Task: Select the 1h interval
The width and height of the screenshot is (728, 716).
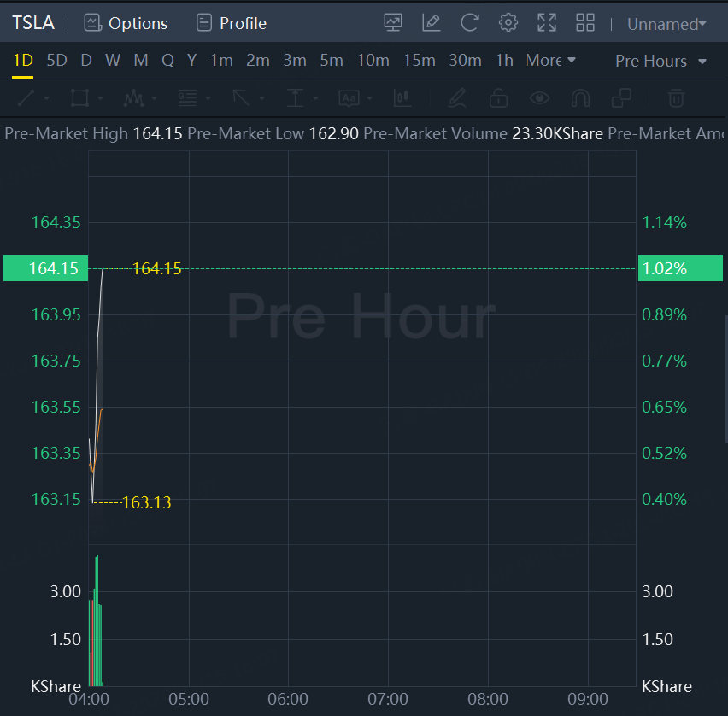Action: pyautogui.click(x=504, y=61)
